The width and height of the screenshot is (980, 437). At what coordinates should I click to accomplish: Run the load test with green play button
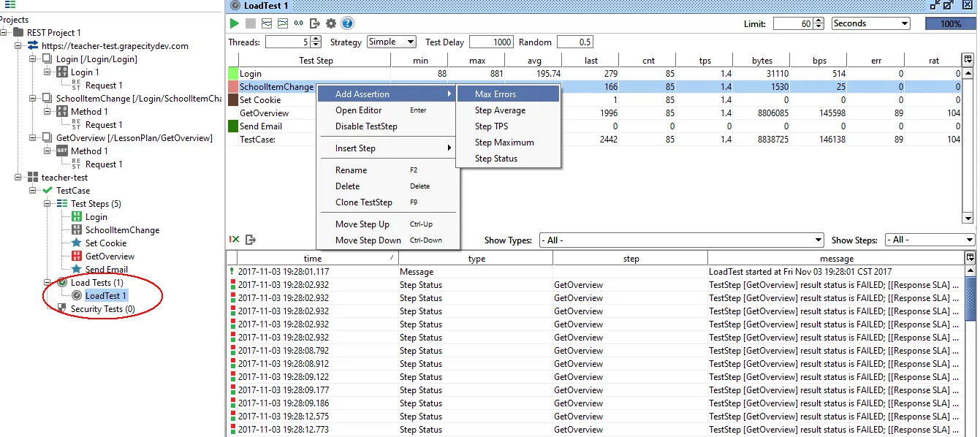tap(235, 23)
